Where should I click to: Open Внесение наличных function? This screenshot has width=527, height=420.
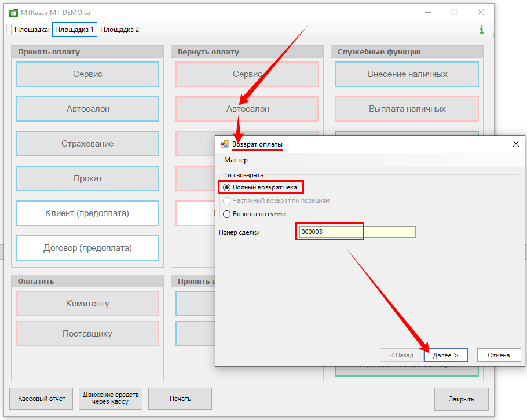407,74
